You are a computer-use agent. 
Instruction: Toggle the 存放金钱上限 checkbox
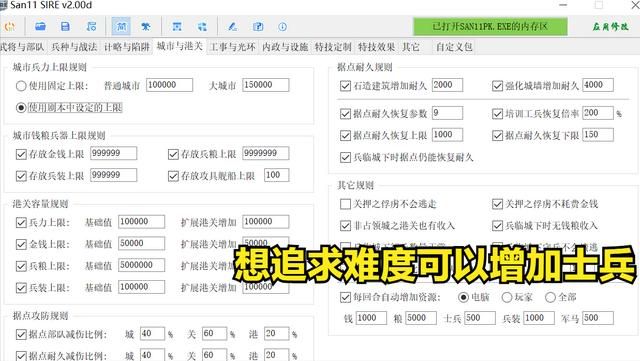[21, 154]
